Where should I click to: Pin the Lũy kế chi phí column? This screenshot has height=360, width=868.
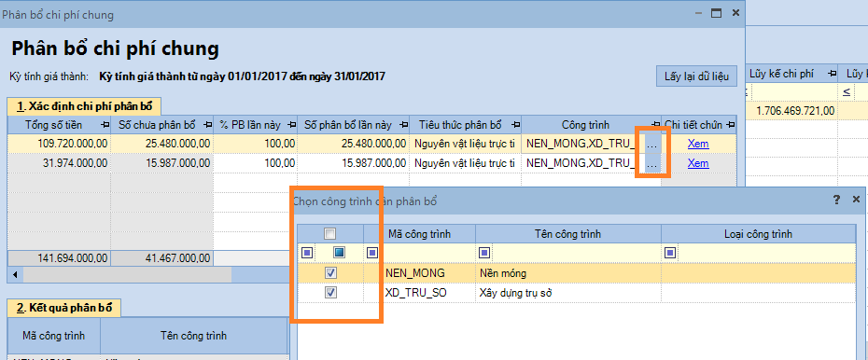(832, 74)
